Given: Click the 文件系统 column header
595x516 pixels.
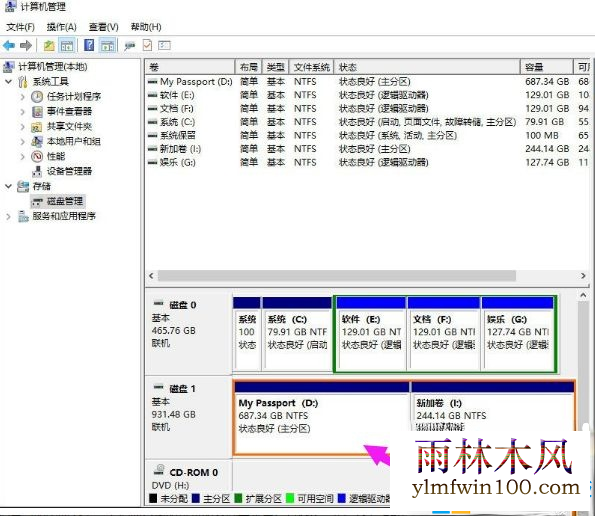Looking at the screenshot, I should point(312,67).
